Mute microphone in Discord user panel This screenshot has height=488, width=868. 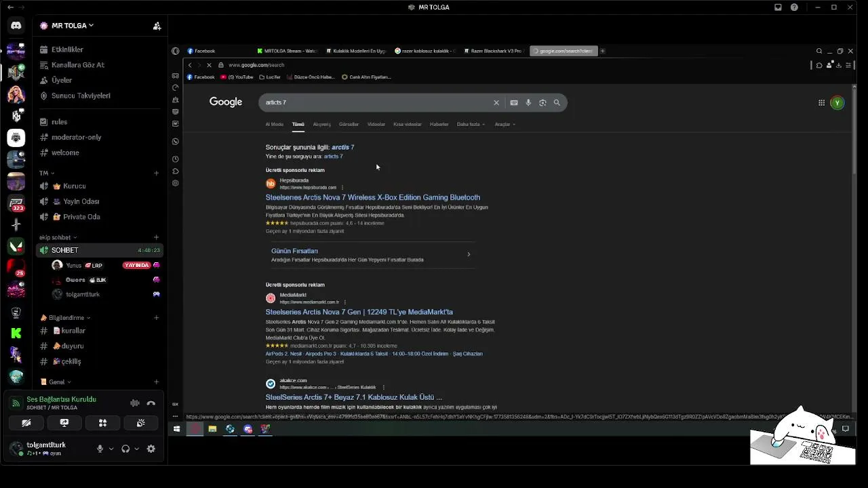click(100, 449)
